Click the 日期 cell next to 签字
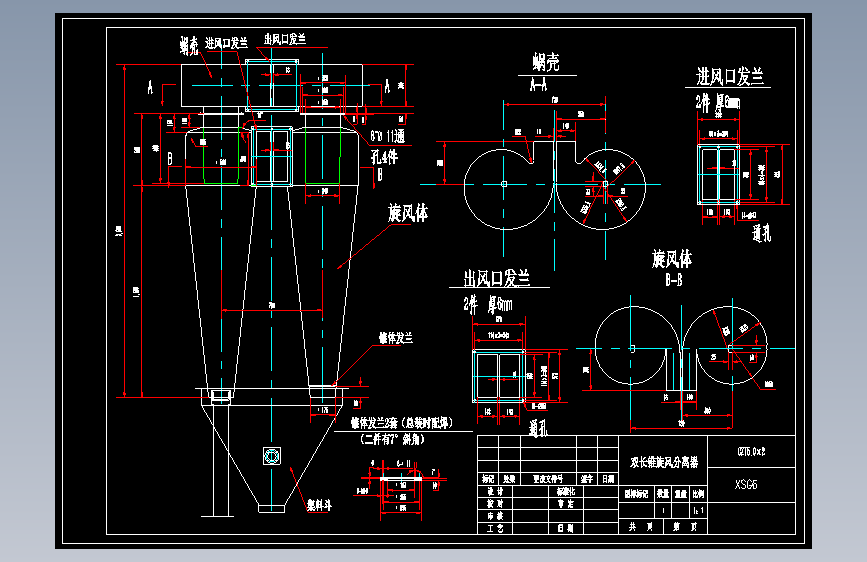The width and height of the screenshot is (867, 562). [x=608, y=479]
